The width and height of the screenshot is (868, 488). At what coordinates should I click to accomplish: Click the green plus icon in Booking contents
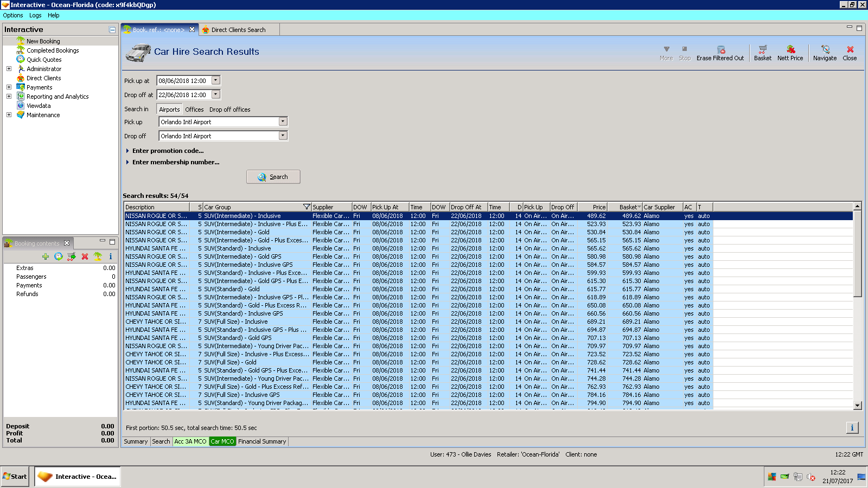(x=46, y=256)
